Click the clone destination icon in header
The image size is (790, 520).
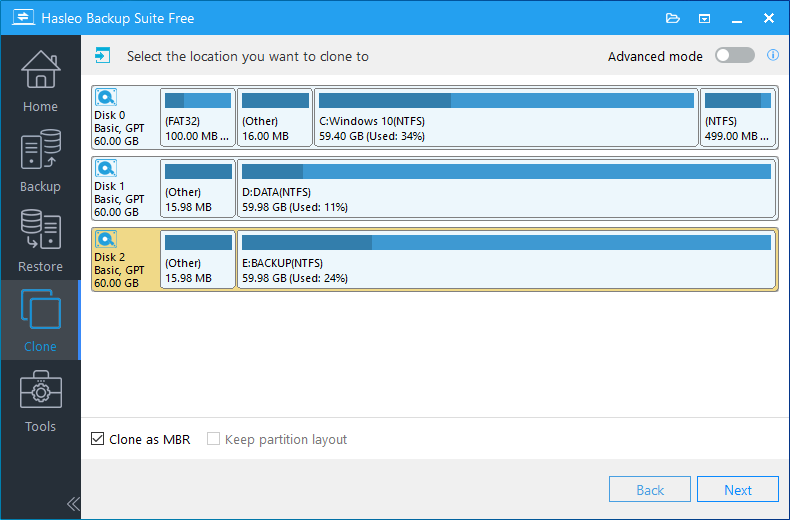tap(103, 55)
